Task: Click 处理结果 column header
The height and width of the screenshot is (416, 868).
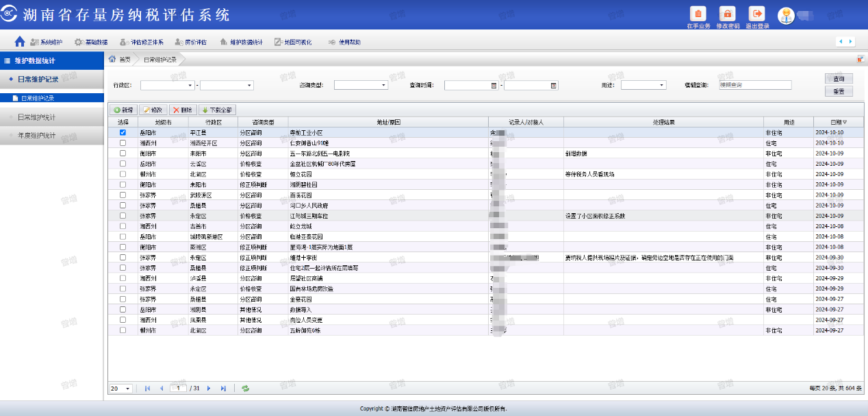Action: [x=663, y=122]
